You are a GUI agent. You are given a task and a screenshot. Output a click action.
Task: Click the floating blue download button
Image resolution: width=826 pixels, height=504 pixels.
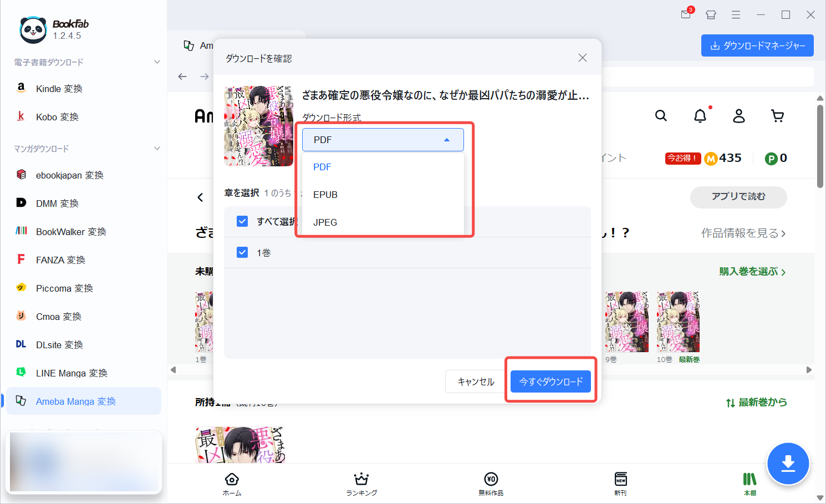point(788,464)
